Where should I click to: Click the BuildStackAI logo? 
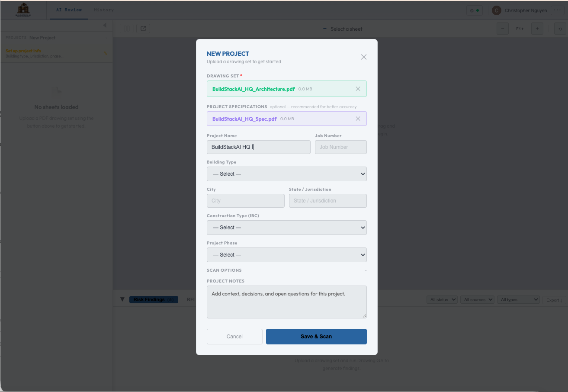23,10
